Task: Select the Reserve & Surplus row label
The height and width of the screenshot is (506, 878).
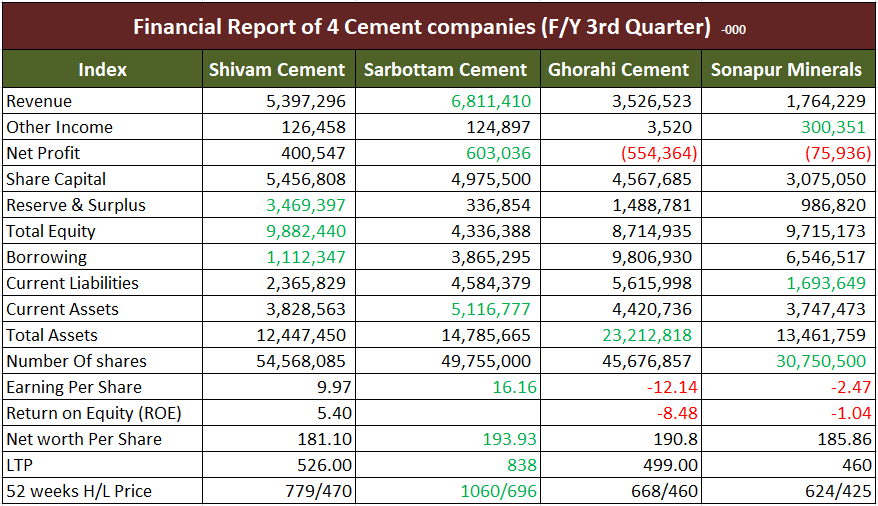Action: (76, 205)
